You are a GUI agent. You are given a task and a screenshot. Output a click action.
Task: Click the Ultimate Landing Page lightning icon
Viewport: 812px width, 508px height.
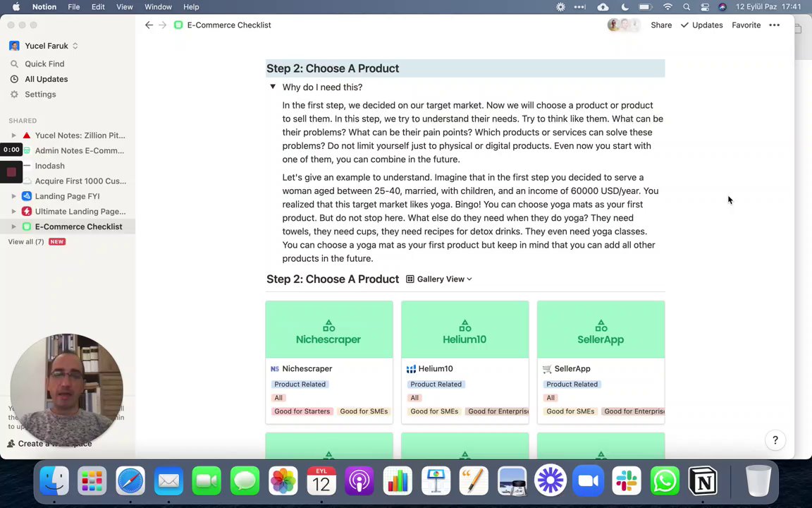click(26, 212)
